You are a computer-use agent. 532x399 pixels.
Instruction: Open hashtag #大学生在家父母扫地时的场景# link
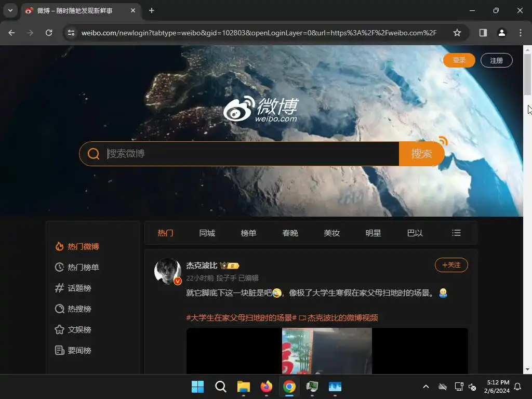(x=241, y=318)
